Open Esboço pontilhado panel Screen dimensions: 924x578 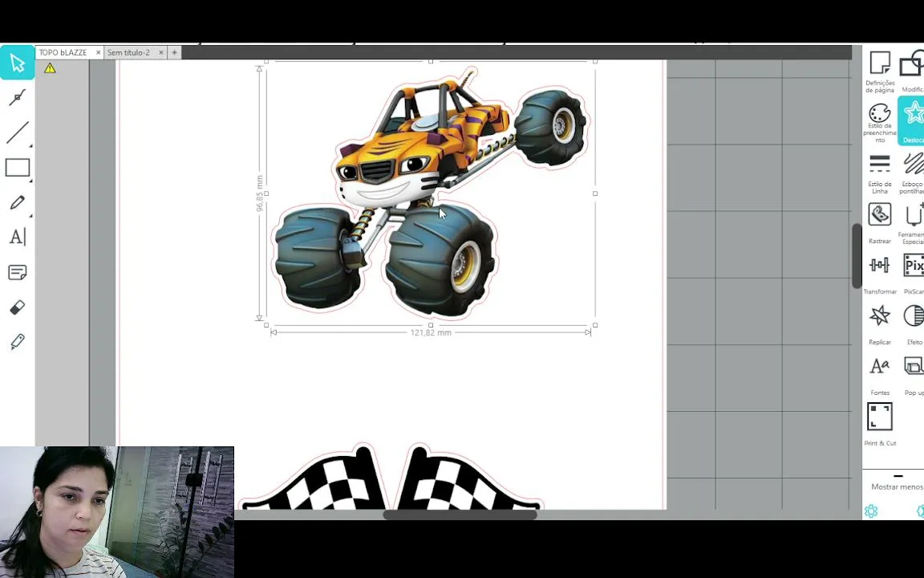click(912, 173)
